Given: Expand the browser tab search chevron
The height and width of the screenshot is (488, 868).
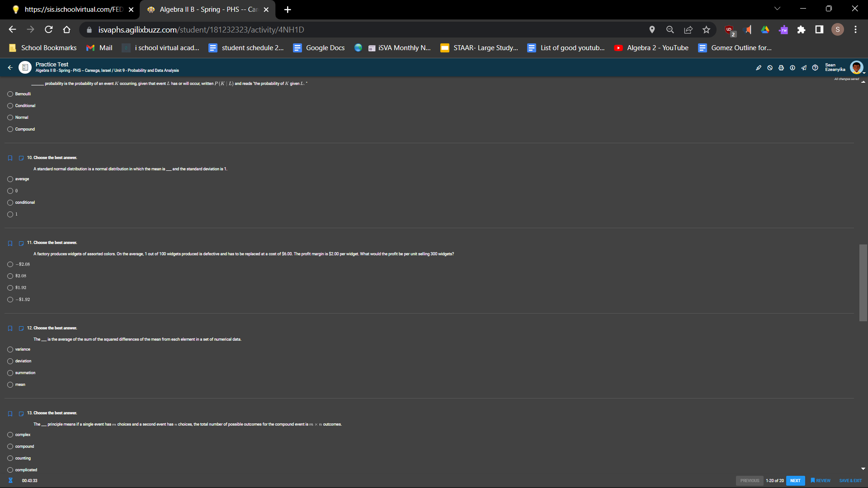Looking at the screenshot, I should (x=777, y=9).
